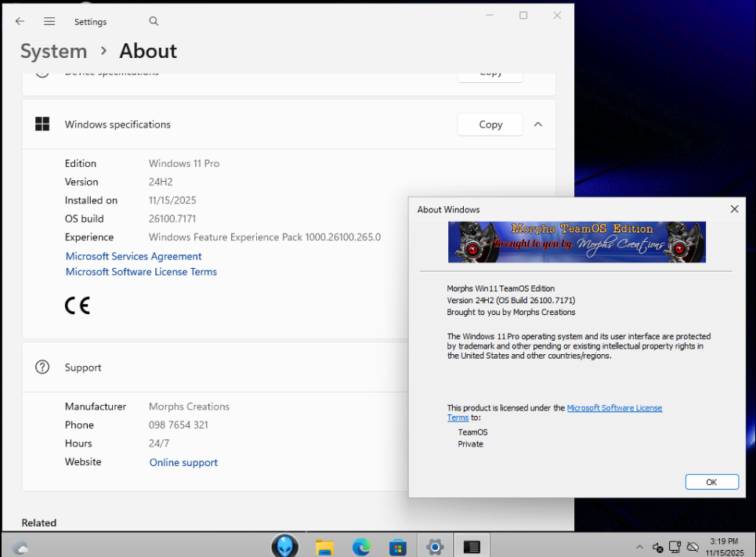Click the Online support website link

[183, 462]
